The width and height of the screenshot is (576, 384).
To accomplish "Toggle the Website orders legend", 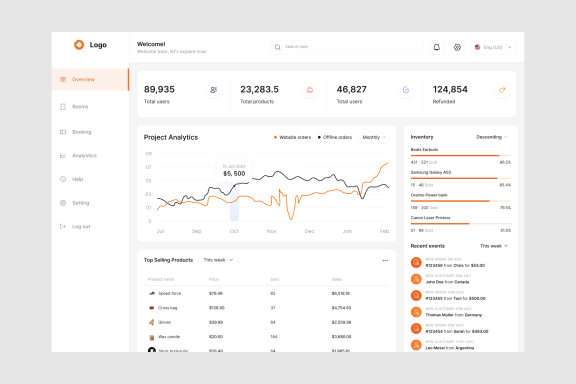I will (292, 137).
